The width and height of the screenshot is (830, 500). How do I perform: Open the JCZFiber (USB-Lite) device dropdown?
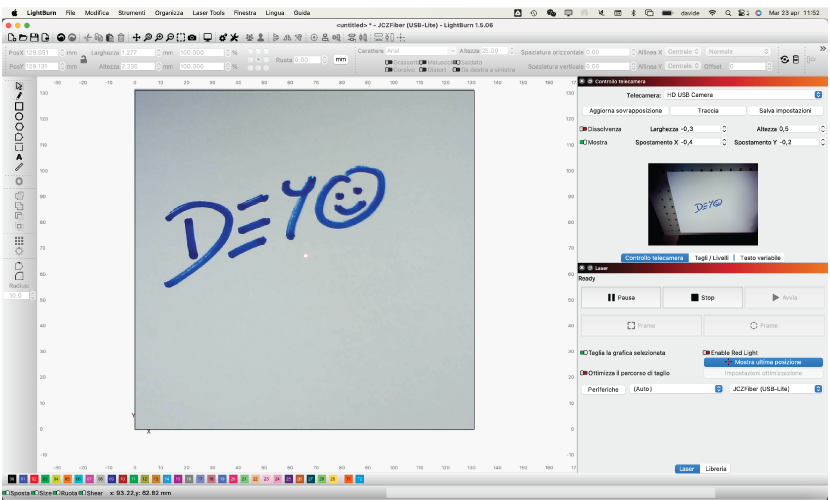[x=775, y=389]
